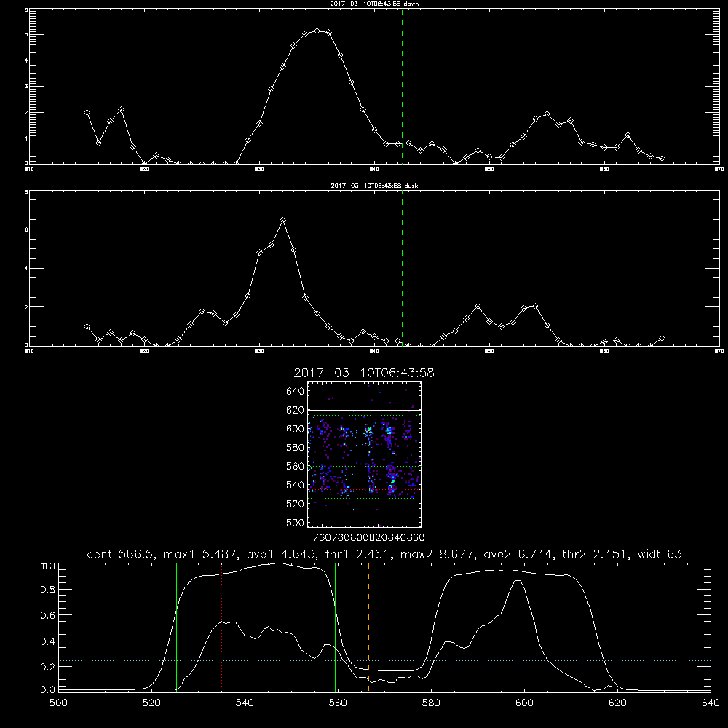The height and width of the screenshot is (728, 728).
Task: Click the red dotted line near 535
Action: [221, 628]
